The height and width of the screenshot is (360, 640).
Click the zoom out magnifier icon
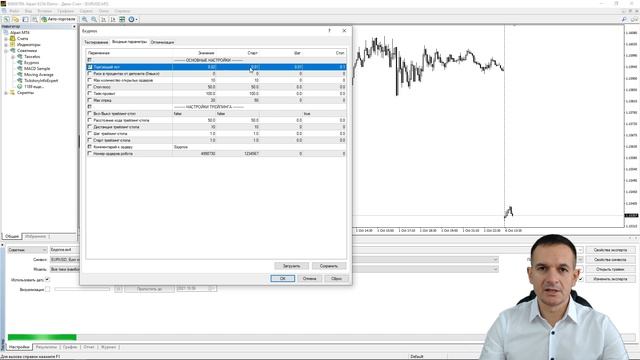94,19
